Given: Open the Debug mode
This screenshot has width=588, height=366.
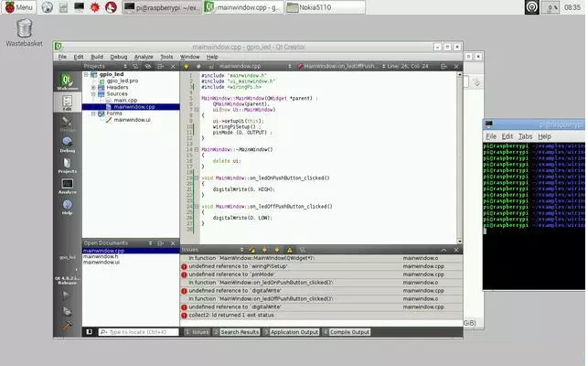Looking at the screenshot, I should tap(67, 141).
